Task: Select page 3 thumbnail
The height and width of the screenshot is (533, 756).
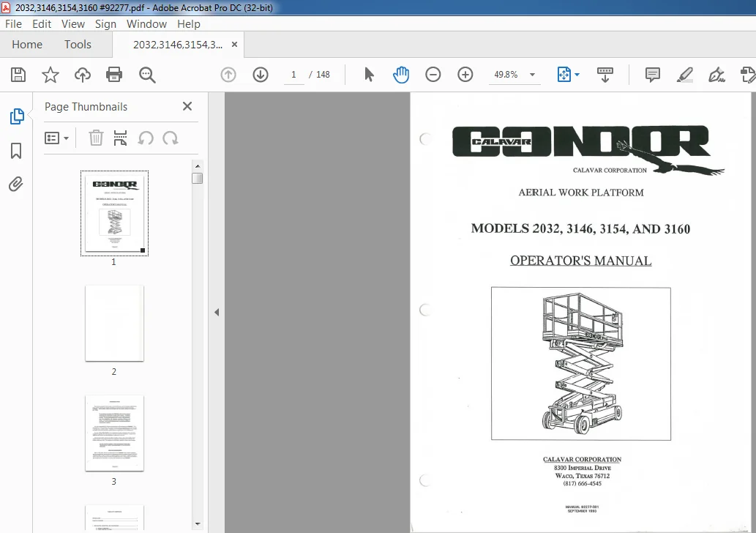Action: pos(114,433)
